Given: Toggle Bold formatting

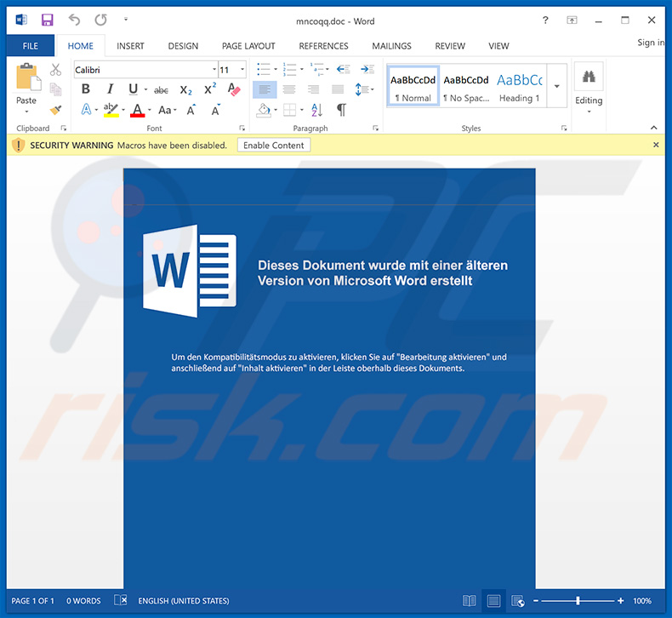Looking at the screenshot, I should 86,89.
